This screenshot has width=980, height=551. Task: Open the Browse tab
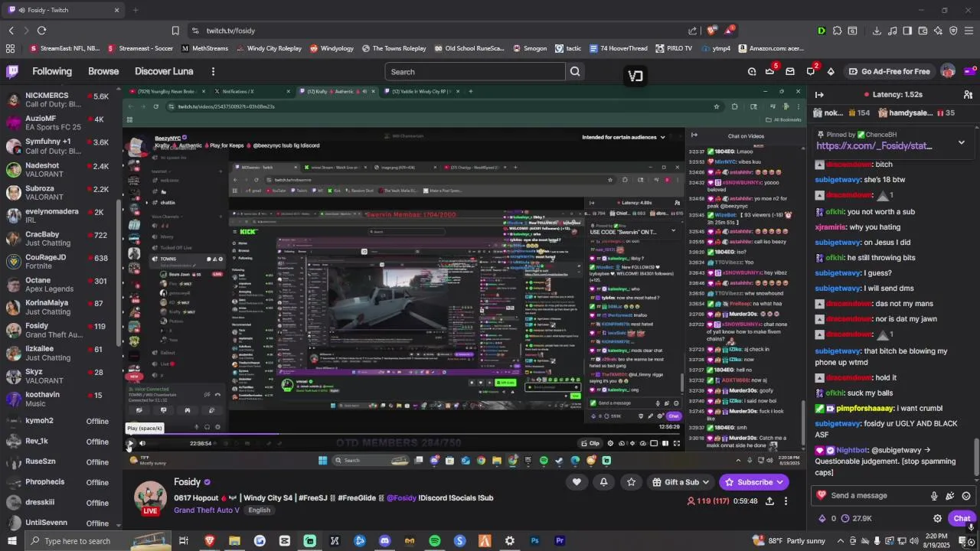tap(103, 72)
